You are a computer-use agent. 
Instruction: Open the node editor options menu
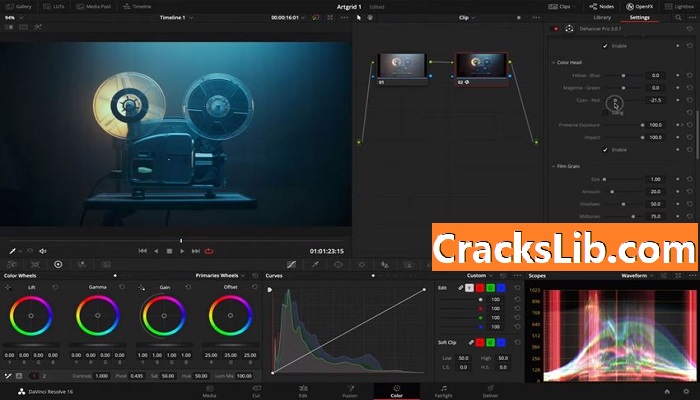click(536, 17)
